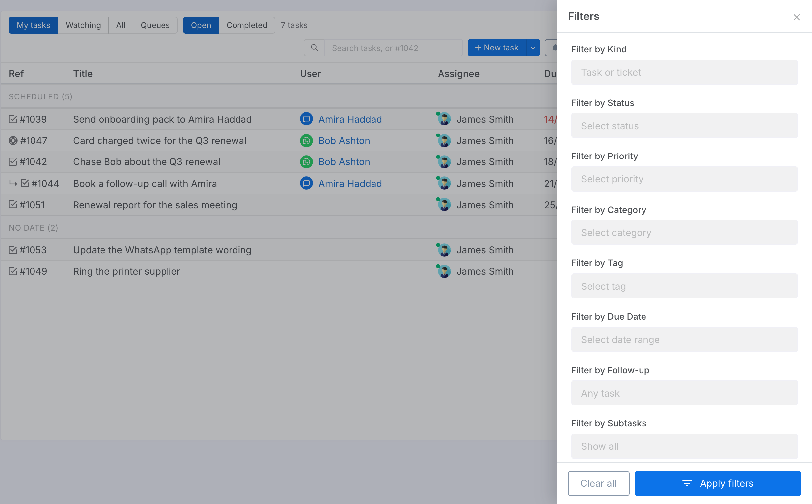This screenshot has height=504, width=812.
Task: Open Amira Haddad link on #1039 row
Action: pos(350,119)
